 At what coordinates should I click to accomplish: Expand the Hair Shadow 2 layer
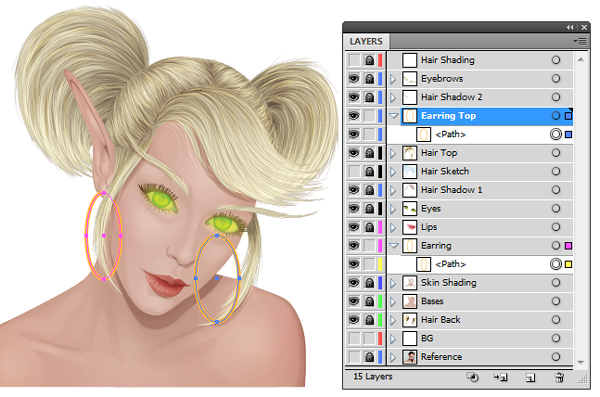[x=393, y=97]
